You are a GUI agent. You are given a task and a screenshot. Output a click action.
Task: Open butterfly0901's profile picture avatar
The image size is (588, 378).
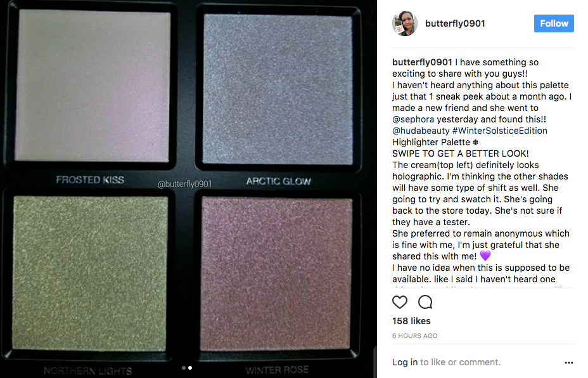pyautogui.click(x=405, y=23)
